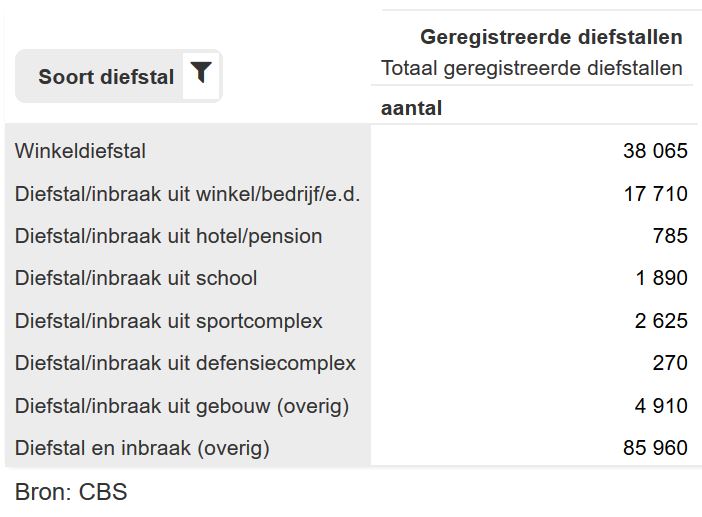Viewport: 702px width, 517px height.
Task: Select the Winkeldiefstal row label
Action: tap(80, 151)
